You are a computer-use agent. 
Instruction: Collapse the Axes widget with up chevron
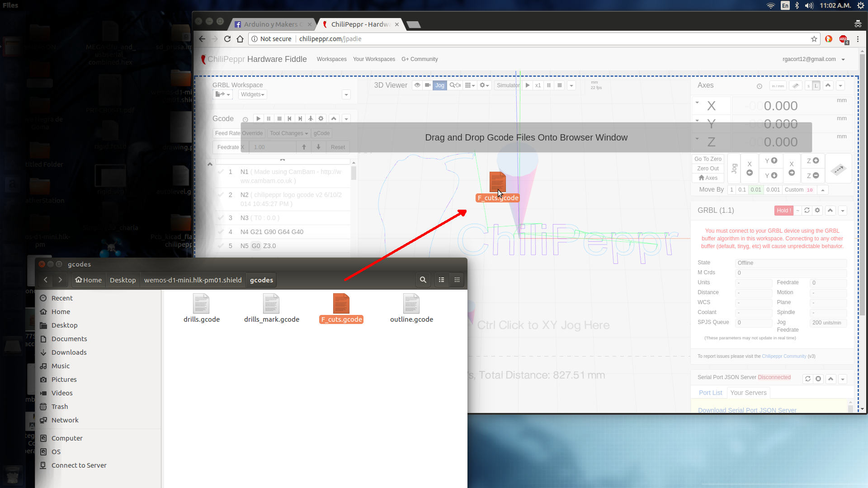pyautogui.click(x=828, y=85)
